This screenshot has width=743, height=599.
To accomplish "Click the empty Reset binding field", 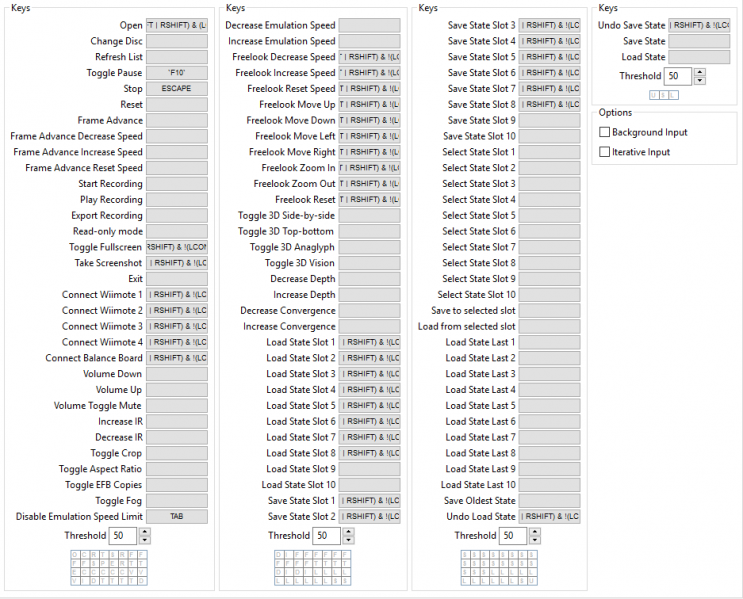I will [x=177, y=105].
